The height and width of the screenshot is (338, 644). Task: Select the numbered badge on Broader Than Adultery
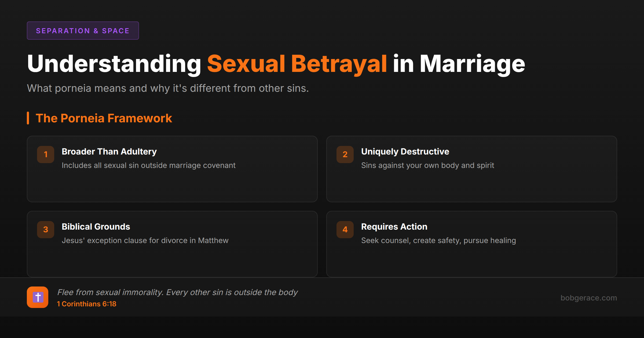click(x=45, y=155)
